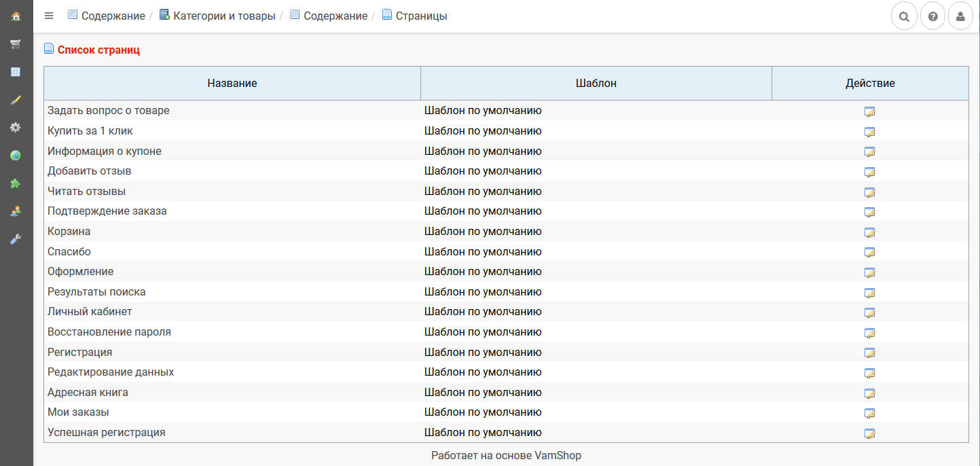Click the first "Содержание" breadcrumb item
This screenshot has height=466, width=980.
click(113, 16)
